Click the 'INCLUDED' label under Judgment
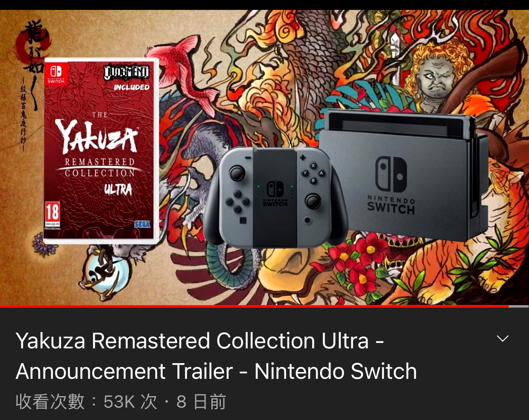The image size is (529, 420). [x=131, y=87]
